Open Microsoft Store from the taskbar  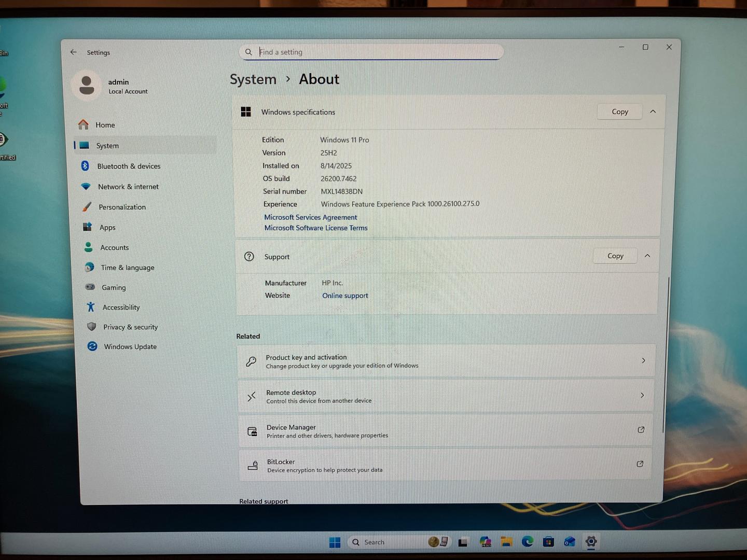point(548,542)
